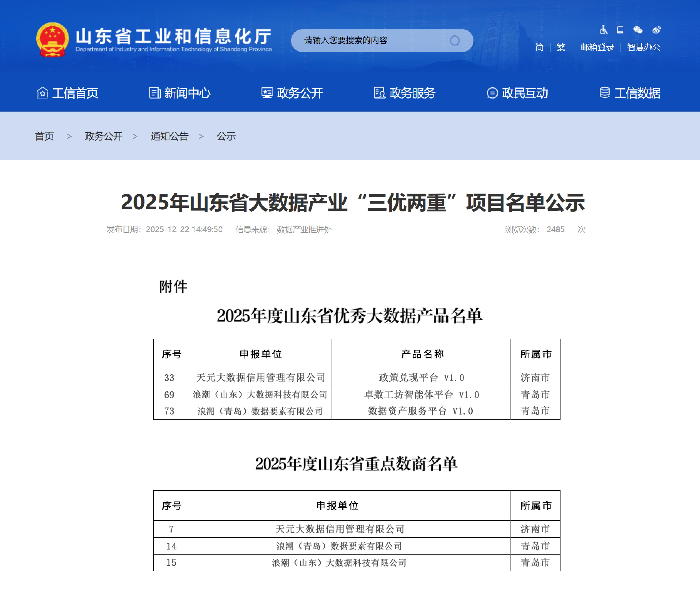
Task: Click the accessibility wheelchair icon
Action: tap(603, 30)
